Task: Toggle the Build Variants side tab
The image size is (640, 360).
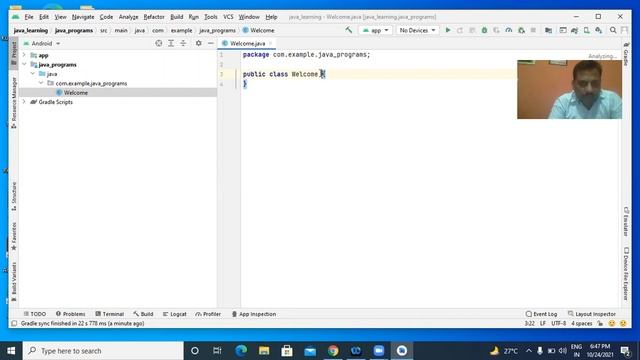Action: (13, 282)
